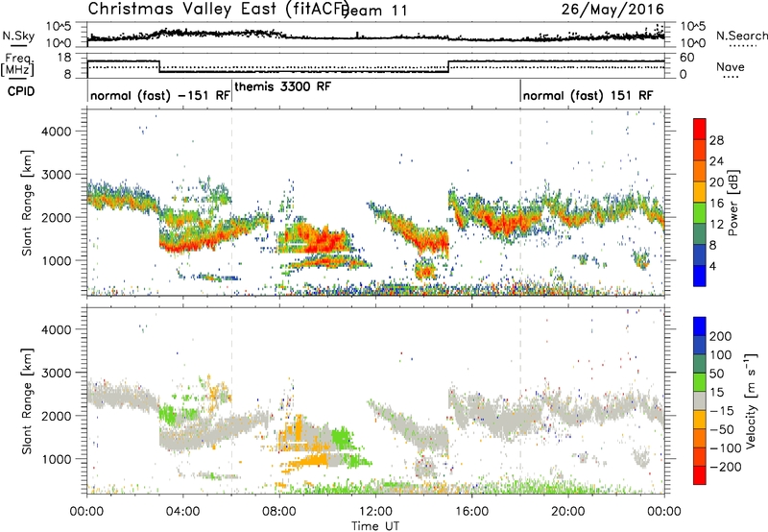The width and height of the screenshot is (768, 532).
Task: Click the gray segment of velocity color bar
Action: [700, 401]
